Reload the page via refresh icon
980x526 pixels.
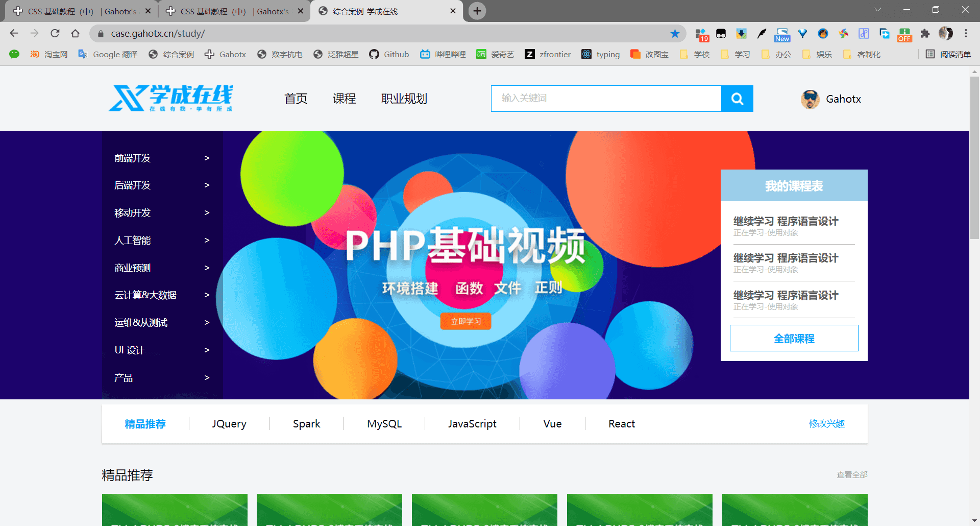55,33
